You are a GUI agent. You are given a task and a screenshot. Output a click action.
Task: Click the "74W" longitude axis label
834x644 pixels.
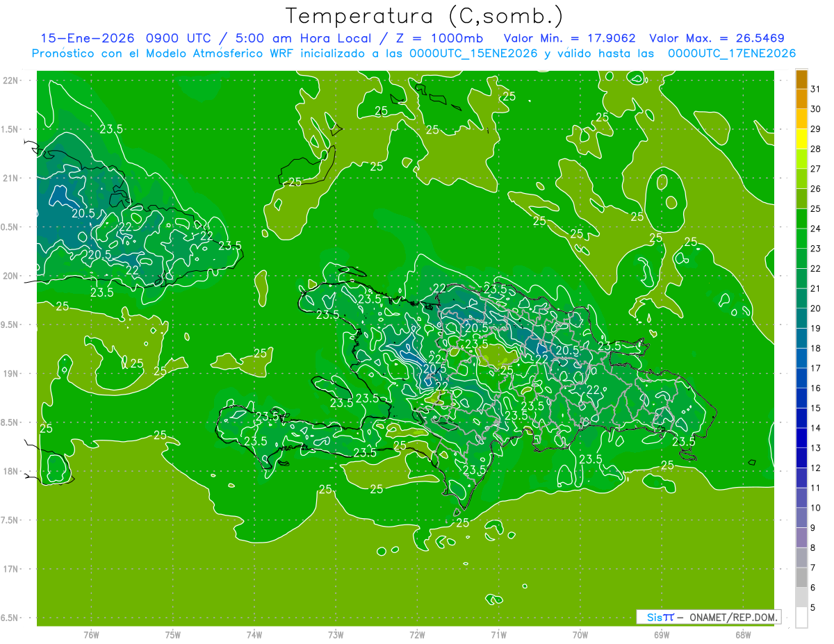pos(254,634)
